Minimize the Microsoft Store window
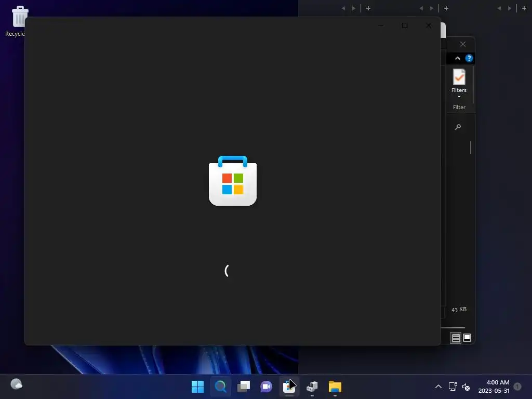The image size is (532, 399). 381,25
